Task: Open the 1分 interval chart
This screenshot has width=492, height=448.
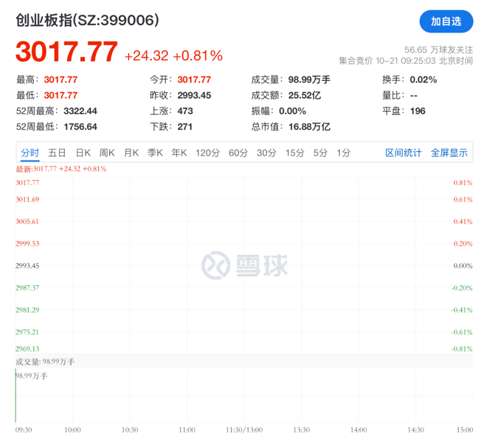Action: 343,153
